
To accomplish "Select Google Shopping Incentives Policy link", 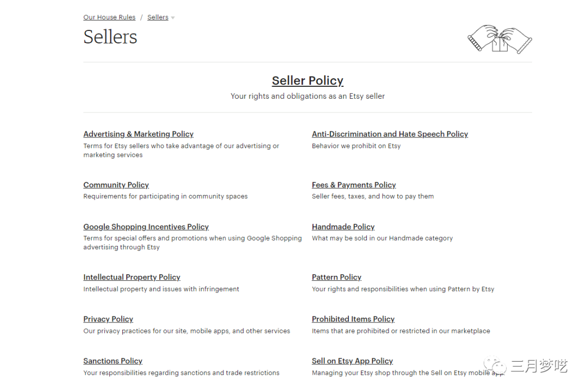I will 146,226.
